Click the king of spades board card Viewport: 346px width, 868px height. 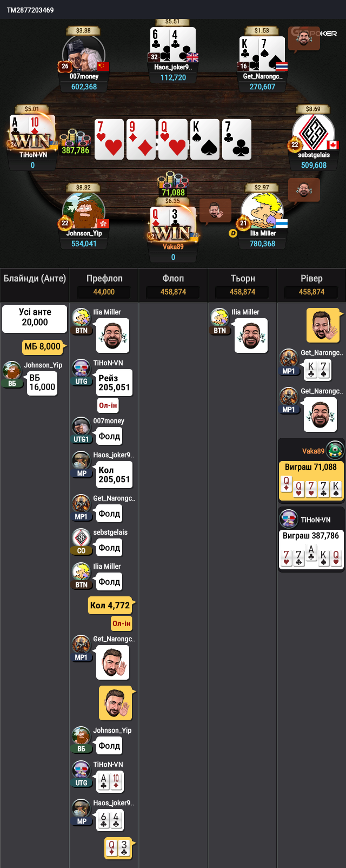[x=205, y=140]
